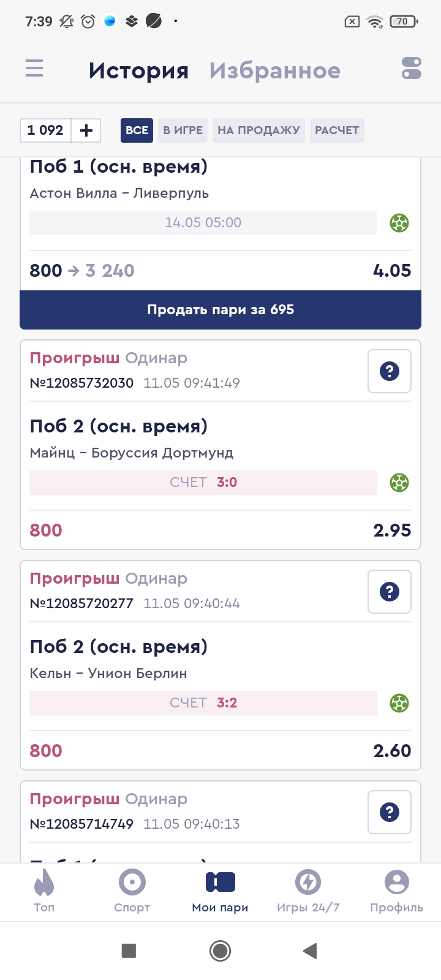Select the ВСЕ filter
This screenshot has height=980, width=441.
pyautogui.click(x=137, y=130)
